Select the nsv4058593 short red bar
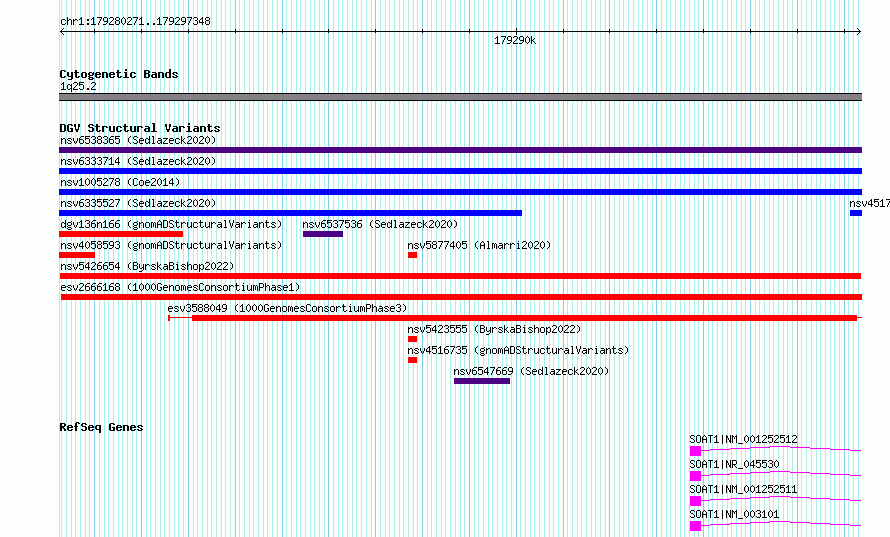 pos(77,255)
